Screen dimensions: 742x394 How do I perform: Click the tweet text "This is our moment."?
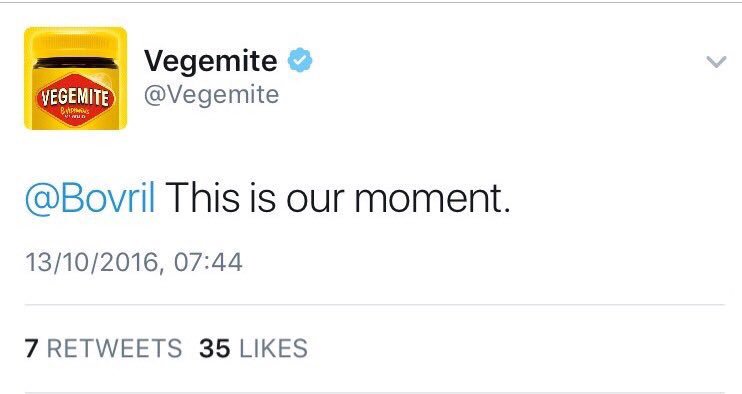(338, 198)
